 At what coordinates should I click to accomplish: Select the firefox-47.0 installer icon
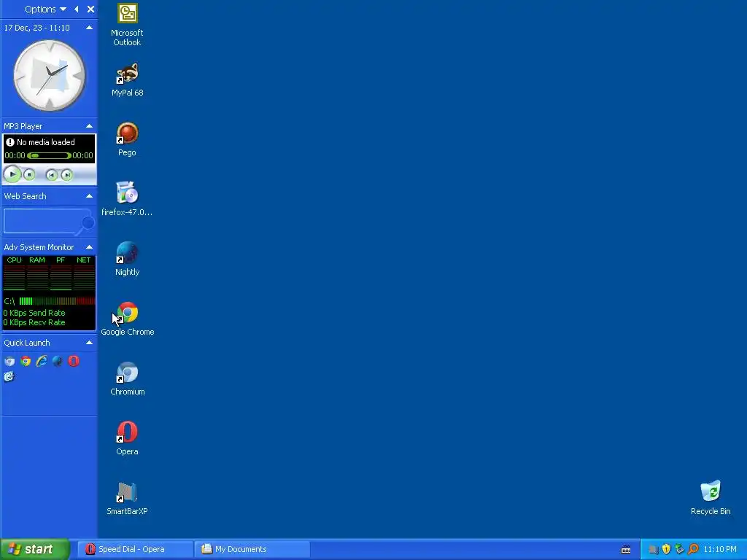127,199
